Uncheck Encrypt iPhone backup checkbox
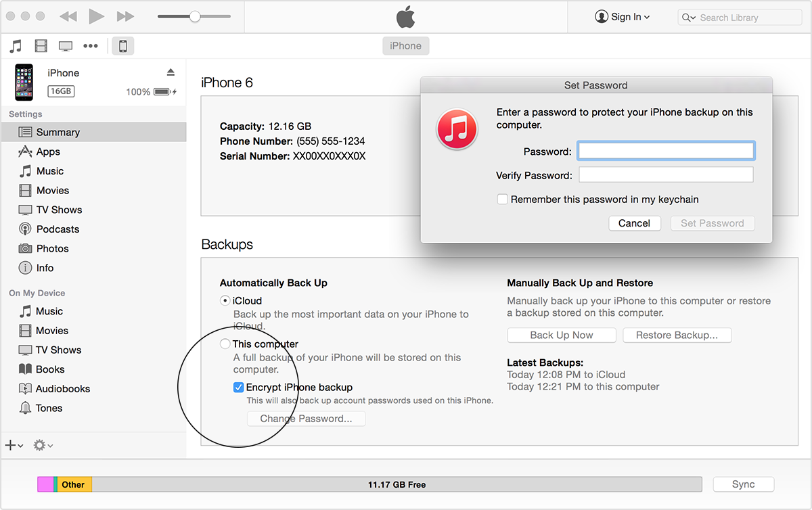Image resolution: width=812 pixels, height=510 pixels. [x=238, y=388]
